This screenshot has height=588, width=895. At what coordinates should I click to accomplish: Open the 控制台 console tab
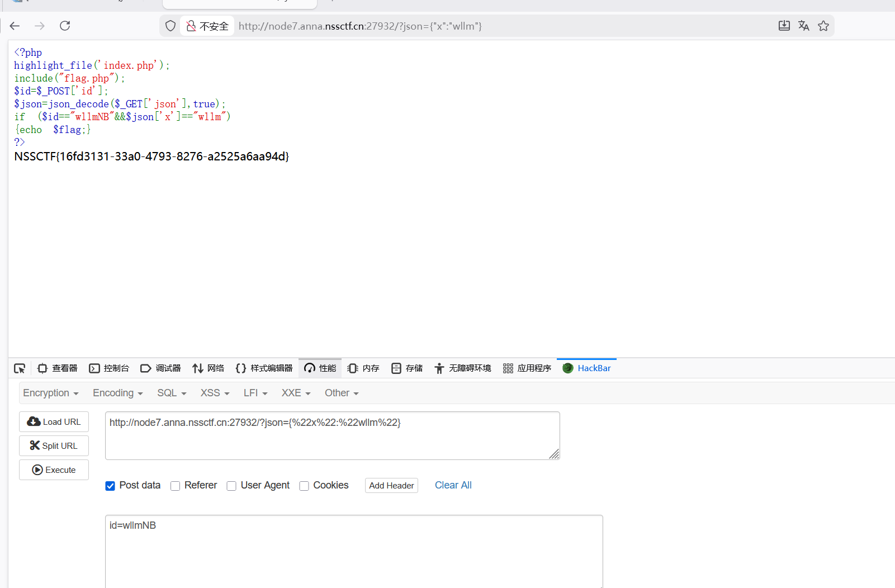[110, 368]
